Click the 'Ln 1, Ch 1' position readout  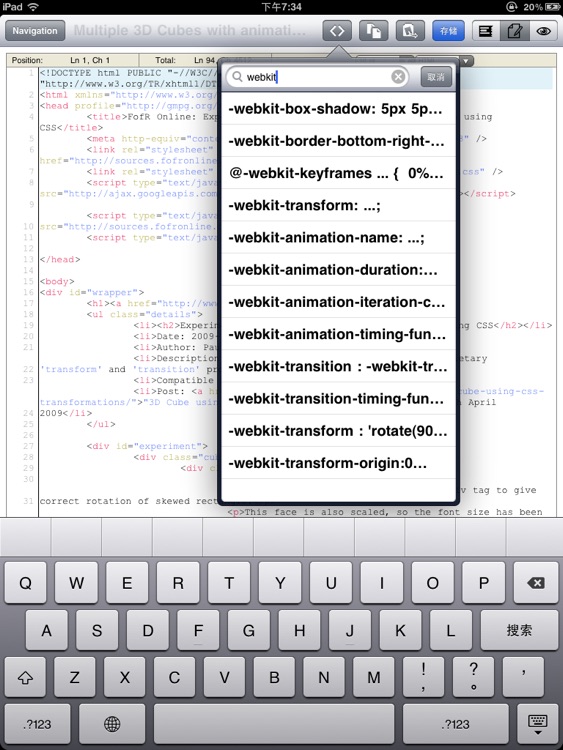[x=90, y=60]
